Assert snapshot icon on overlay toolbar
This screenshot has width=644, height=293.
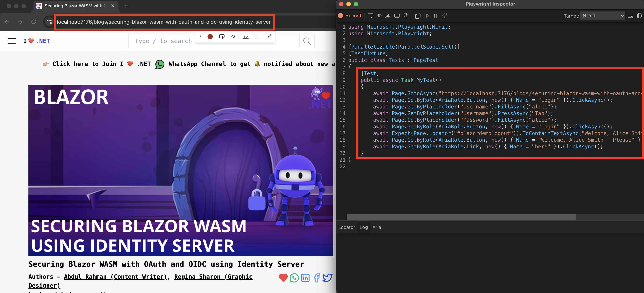pyautogui.click(x=269, y=37)
